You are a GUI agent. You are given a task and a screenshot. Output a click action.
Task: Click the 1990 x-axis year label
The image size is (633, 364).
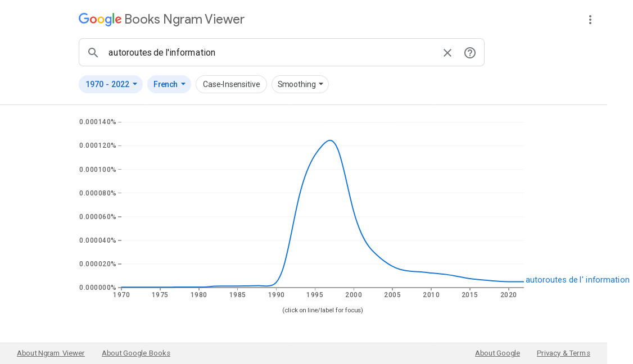tap(276, 295)
